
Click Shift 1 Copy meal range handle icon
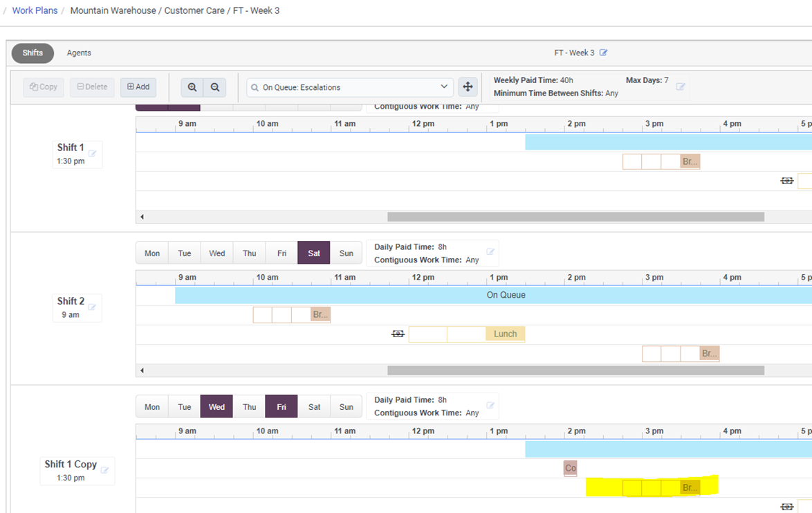pyautogui.click(x=786, y=506)
